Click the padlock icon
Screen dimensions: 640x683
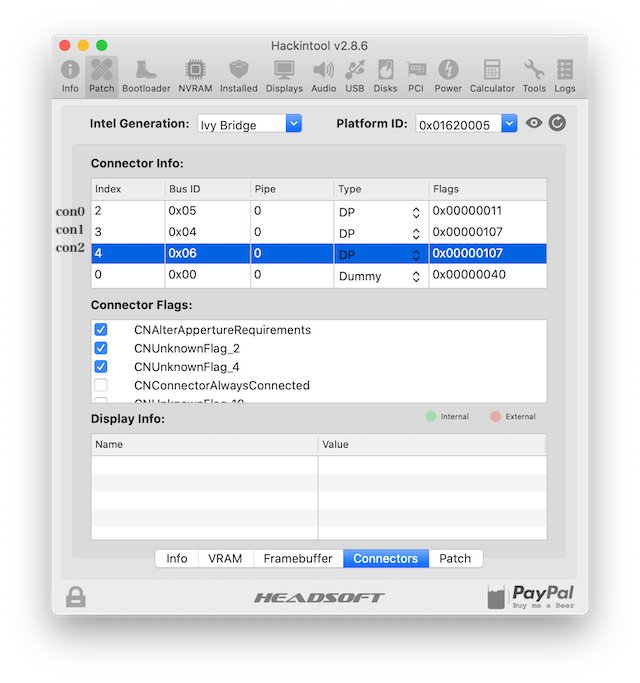click(x=76, y=596)
